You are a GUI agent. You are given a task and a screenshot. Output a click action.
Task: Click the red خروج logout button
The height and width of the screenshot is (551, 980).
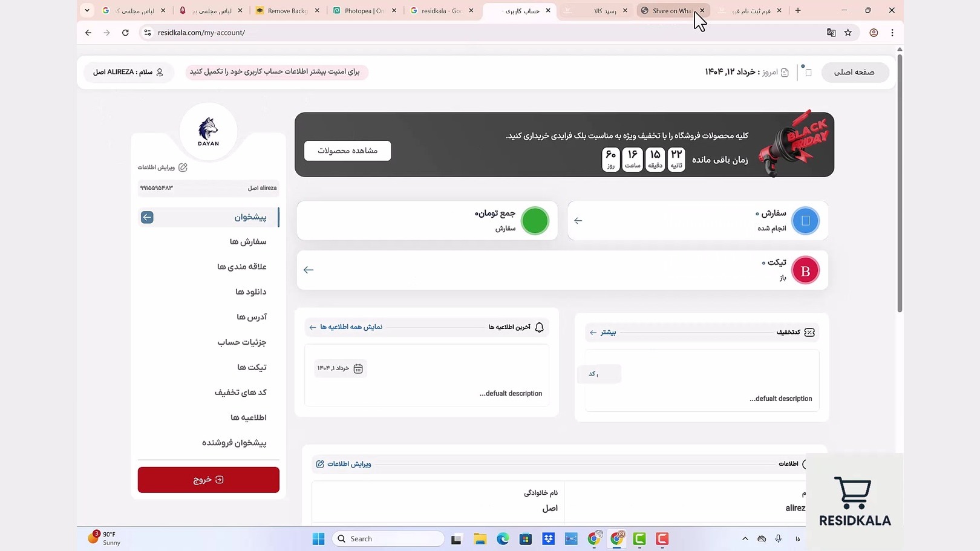[209, 480]
